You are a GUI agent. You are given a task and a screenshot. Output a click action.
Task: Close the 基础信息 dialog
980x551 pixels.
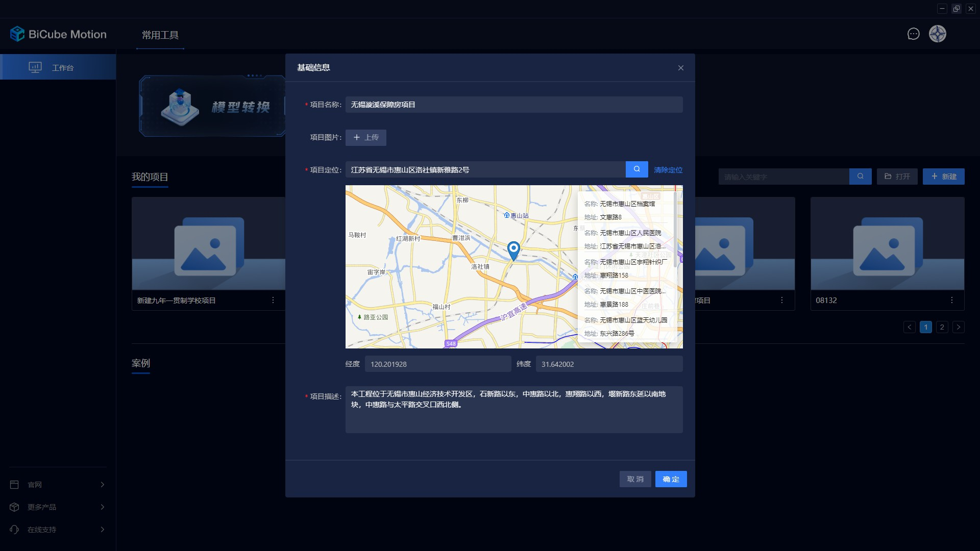680,68
